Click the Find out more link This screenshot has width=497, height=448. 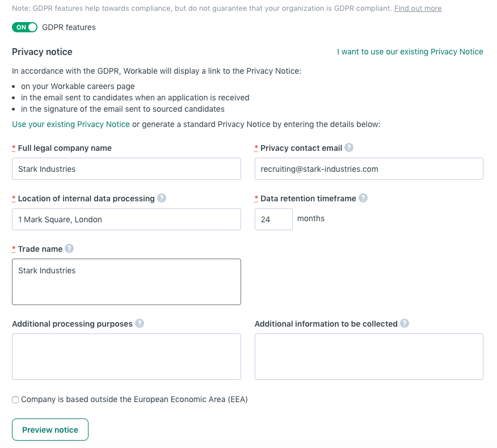click(x=418, y=8)
